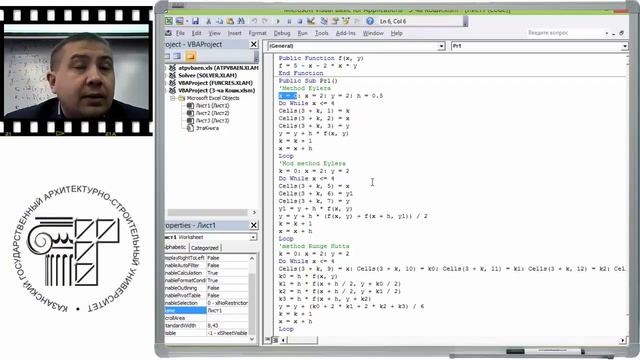Select Solver (SOLVER.XLAM) project

pos(208,75)
